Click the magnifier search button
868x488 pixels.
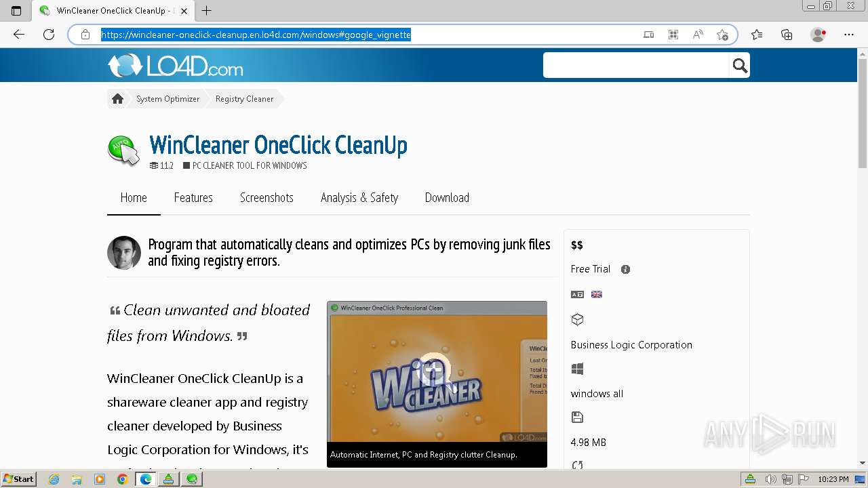(x=740, y=66)
